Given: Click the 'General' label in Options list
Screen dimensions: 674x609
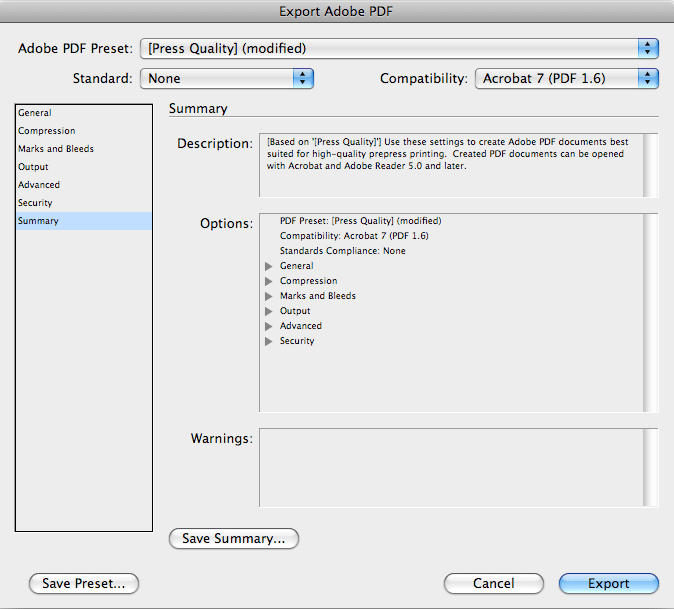Looking at the screenshot, I should [x=297, y=266].
